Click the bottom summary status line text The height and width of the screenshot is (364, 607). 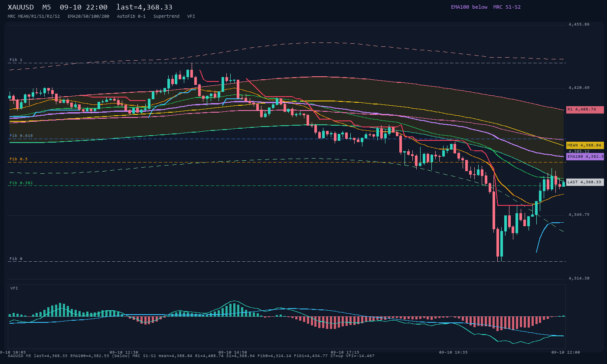click(191, 356)
